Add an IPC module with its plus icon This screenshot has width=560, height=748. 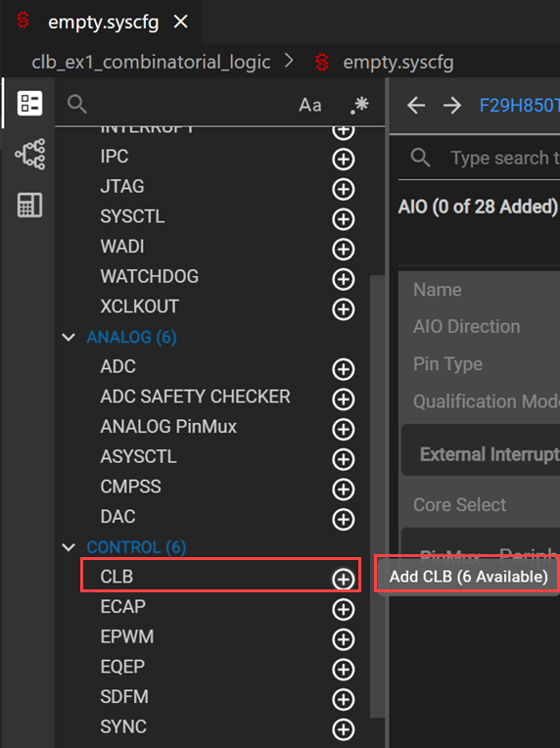coord(343,160)
